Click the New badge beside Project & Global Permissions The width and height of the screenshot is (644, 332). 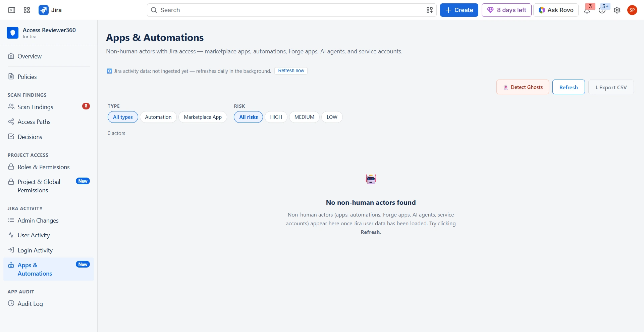click(83, 181)
